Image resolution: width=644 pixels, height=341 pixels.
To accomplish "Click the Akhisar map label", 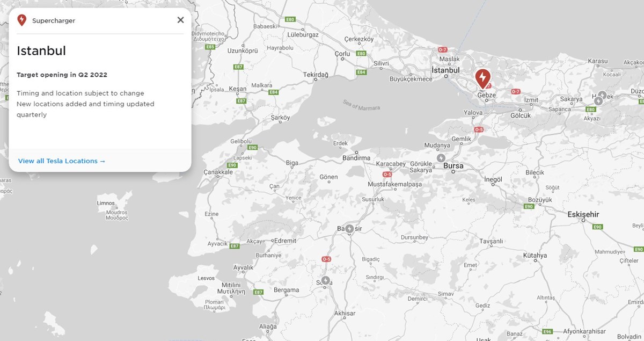I will pos(345,313).
